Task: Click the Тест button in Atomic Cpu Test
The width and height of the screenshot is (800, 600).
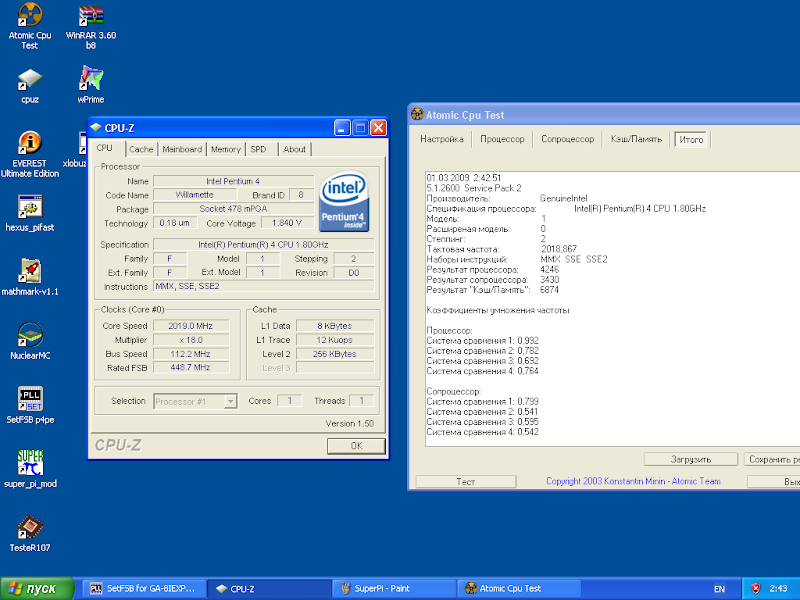Action: (x=466, y=482)
